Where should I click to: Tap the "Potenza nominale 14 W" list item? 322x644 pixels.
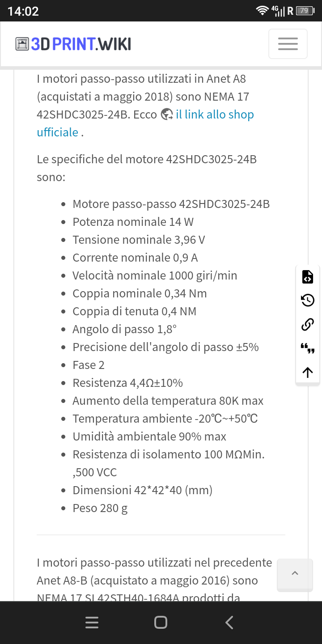pos(133,222)
